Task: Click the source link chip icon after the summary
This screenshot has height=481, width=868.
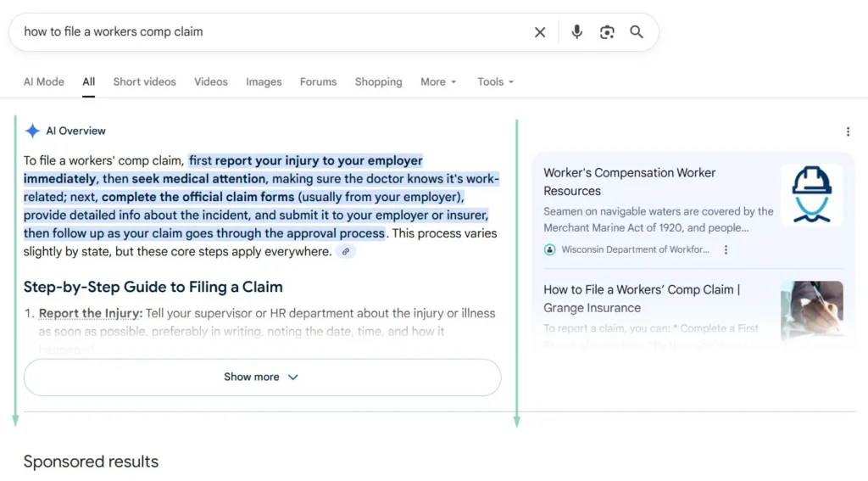Action: click(345, 252)
